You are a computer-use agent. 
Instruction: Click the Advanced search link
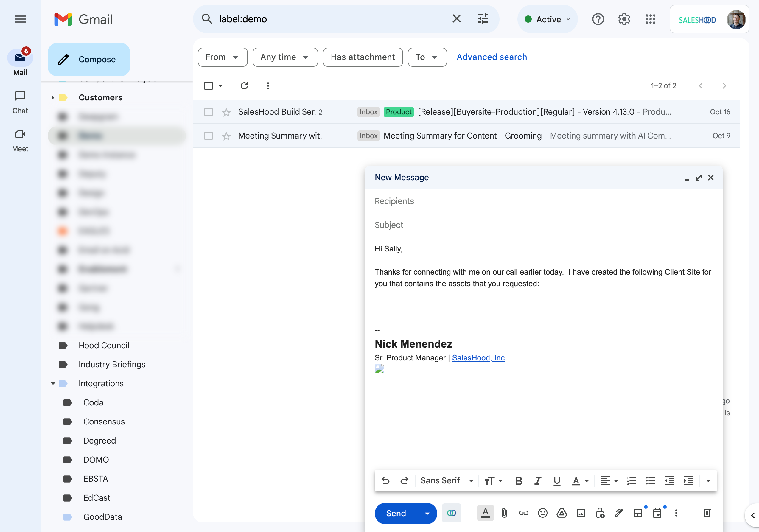492,57
